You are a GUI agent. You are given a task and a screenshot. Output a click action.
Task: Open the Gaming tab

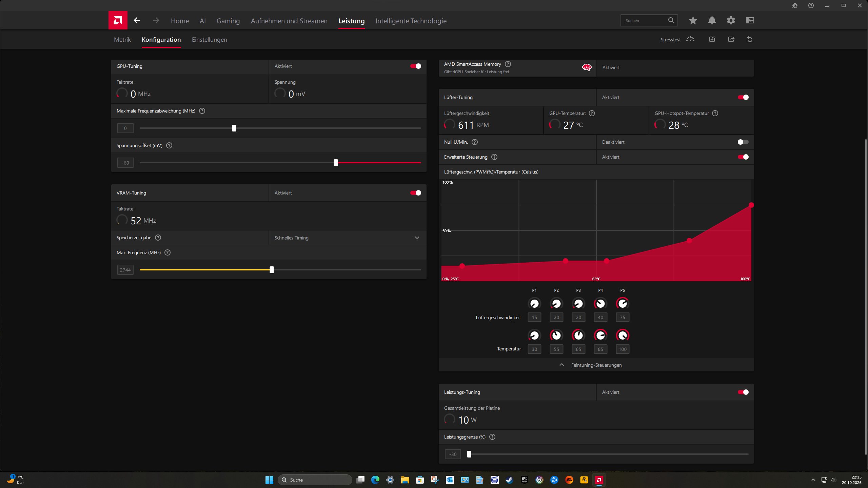coord(228,21)
